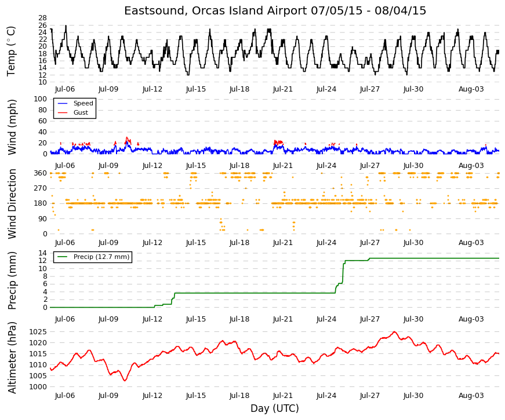Click the 1025 value on altimeter axis

pos(38,332)
